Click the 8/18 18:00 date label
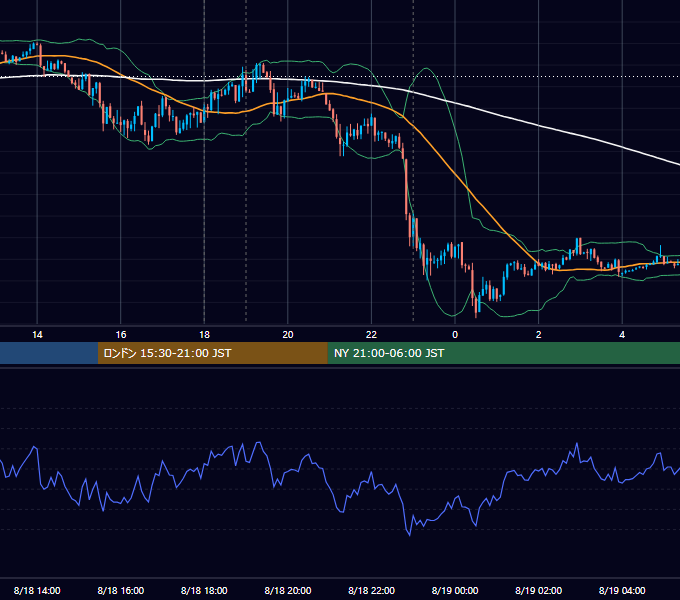680x600 pixels. click(x=204, y=590)
